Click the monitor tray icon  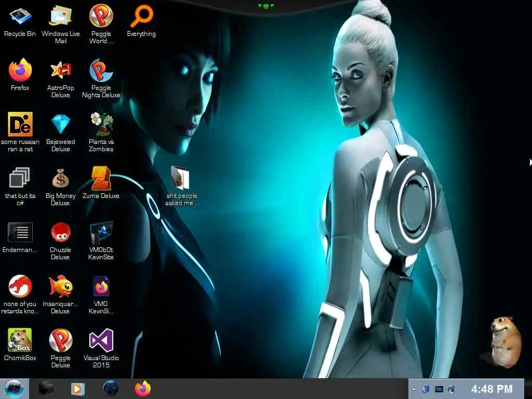(x=439, y=389)
